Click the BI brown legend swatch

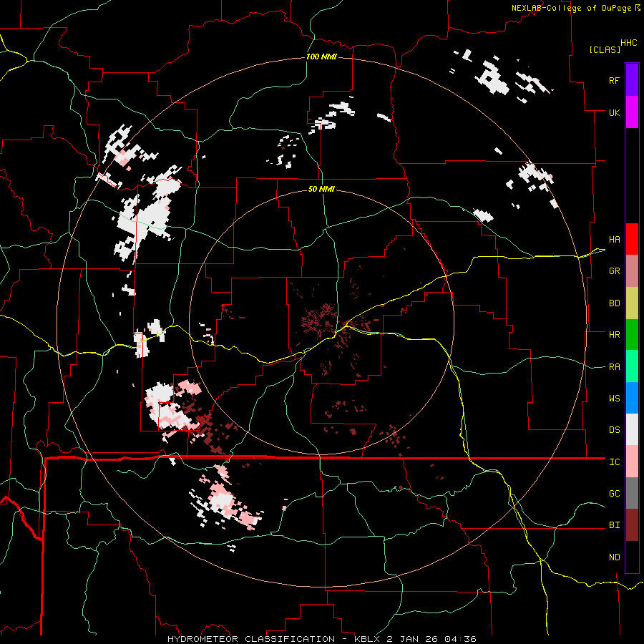tap(632, 525)
